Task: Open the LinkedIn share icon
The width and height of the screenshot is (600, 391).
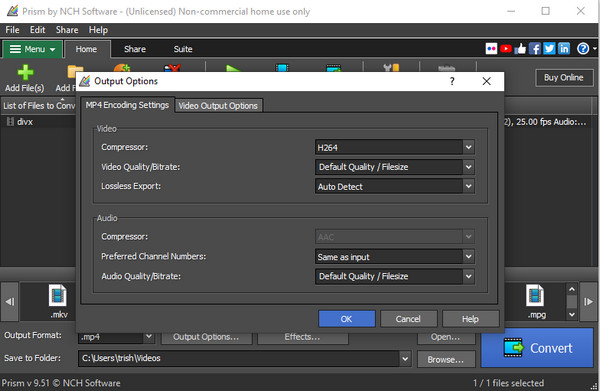Action: (x=564, y=49)
